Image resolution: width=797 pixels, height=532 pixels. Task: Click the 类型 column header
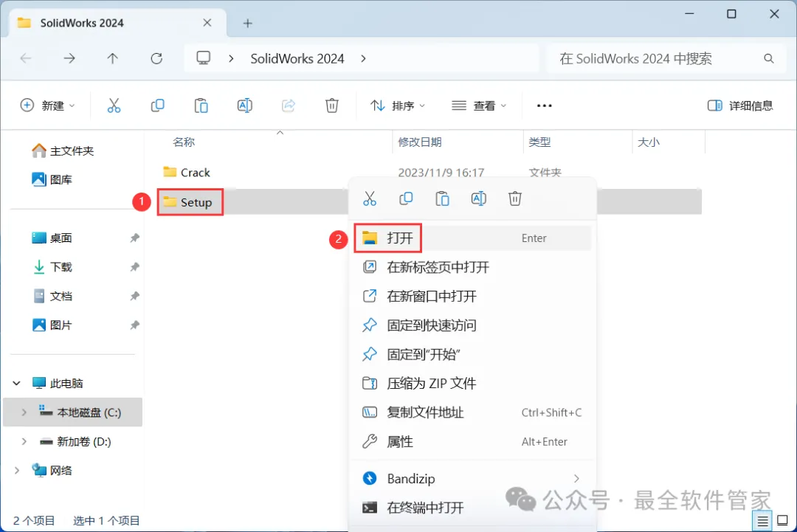point(539,142)
